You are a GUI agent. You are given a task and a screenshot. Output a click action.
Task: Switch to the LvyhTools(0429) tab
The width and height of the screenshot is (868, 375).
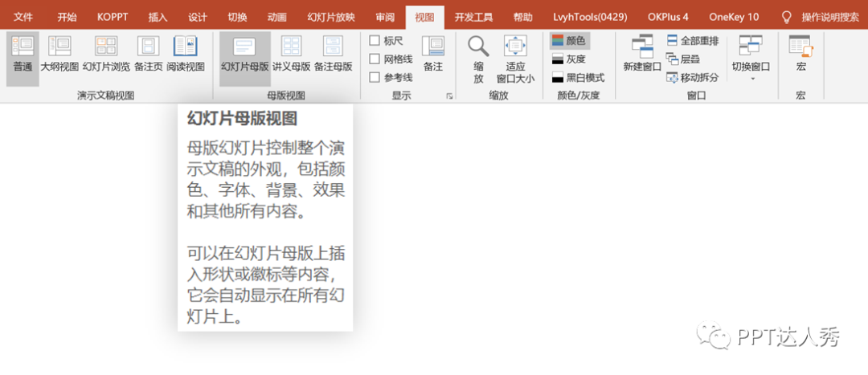click(x=590, y=17)
